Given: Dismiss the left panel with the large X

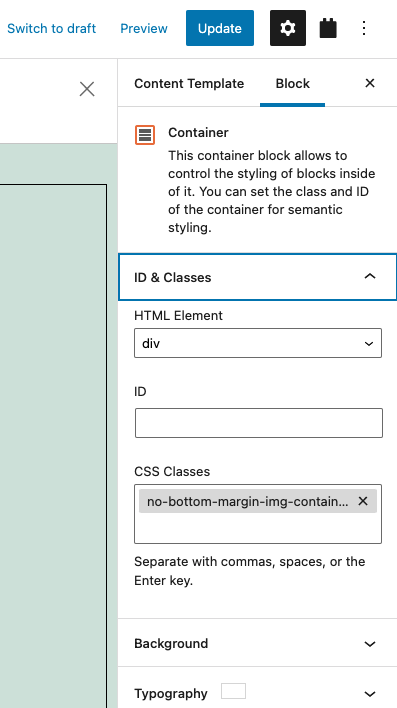Looking at the screenshot, I should (x=87, y=89).
